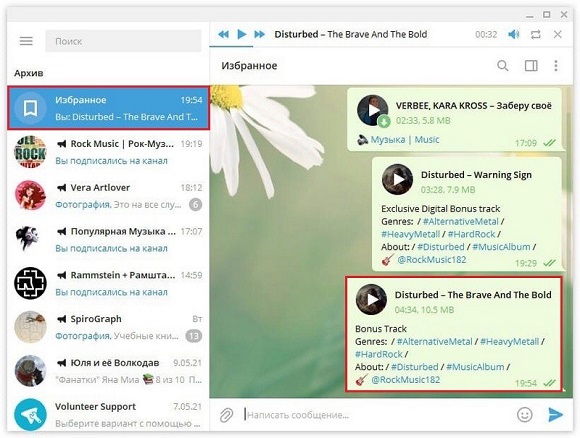Open #Disturbed hashtag in Warning Sign message
This screenshot has width=580, height=438.
tap(441, 247)
